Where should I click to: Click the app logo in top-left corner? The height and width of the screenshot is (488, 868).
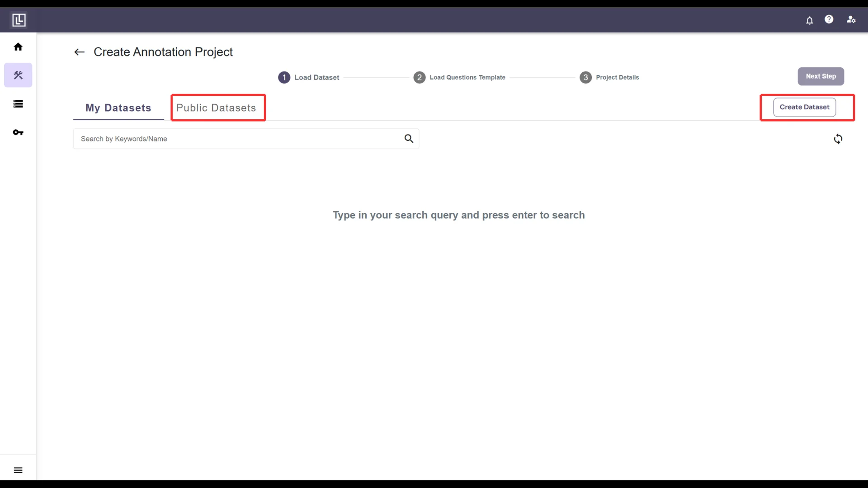point(19,20)
